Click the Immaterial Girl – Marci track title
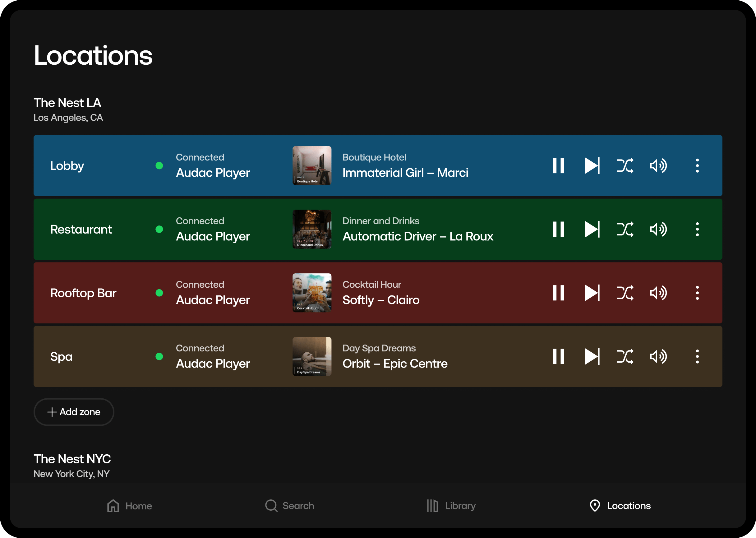Viewport: 756px width, 538px height. click(x=405, y=173)
